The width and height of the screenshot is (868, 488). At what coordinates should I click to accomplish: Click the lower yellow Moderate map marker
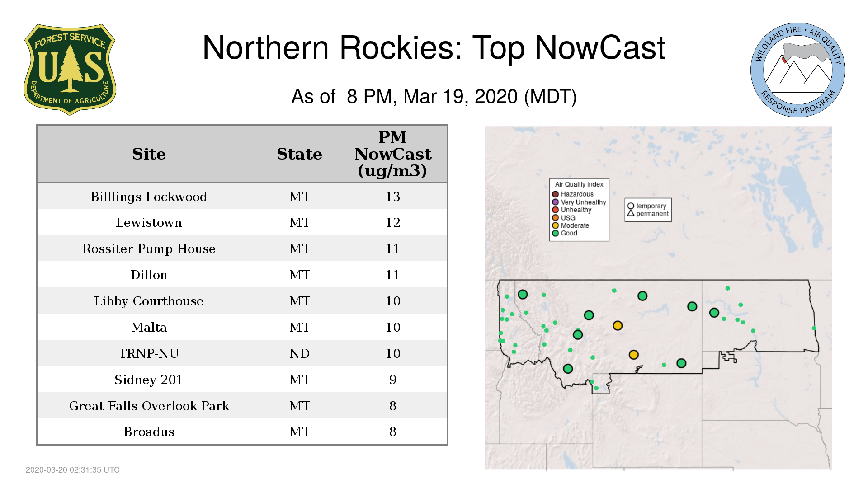[633, 355]
